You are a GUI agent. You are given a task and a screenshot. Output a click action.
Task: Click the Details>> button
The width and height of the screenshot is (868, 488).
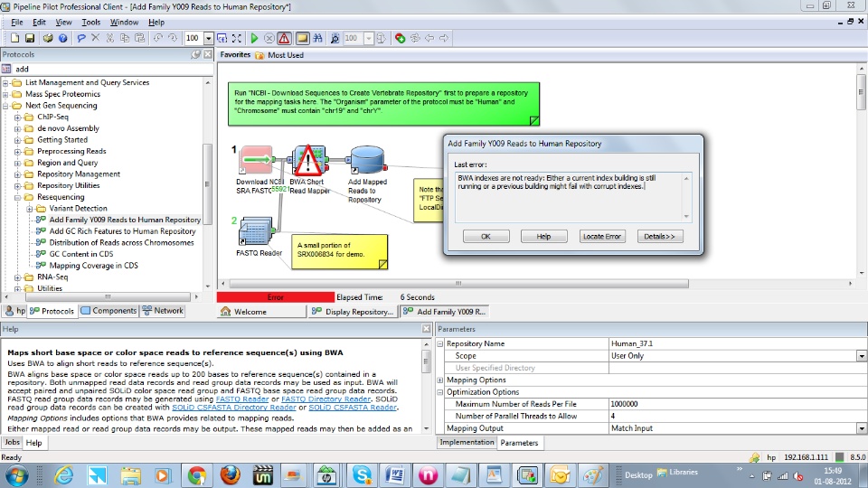[x=660, y=236]
